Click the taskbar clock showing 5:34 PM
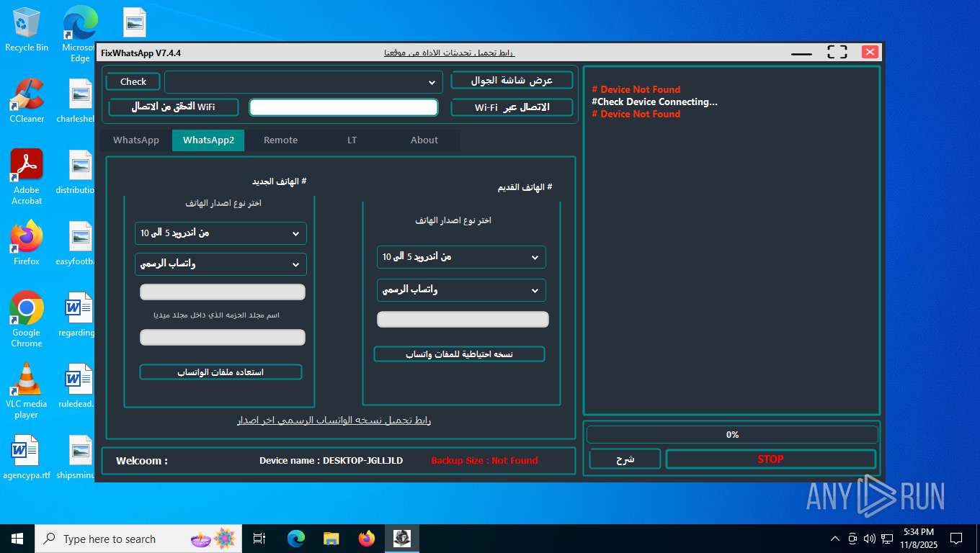Viewport: 980px width, 553px height. [x=918, y=539]
